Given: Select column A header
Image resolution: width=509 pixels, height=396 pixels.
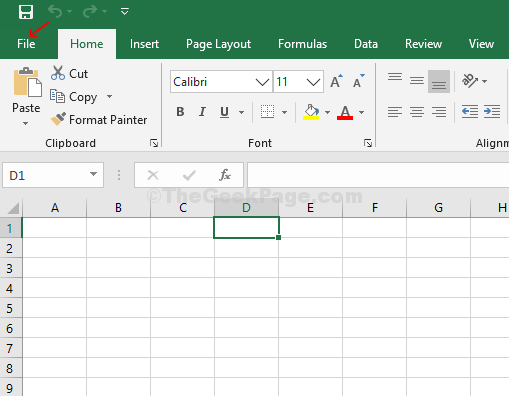Looking at the screenshot, I should (55, 208).
